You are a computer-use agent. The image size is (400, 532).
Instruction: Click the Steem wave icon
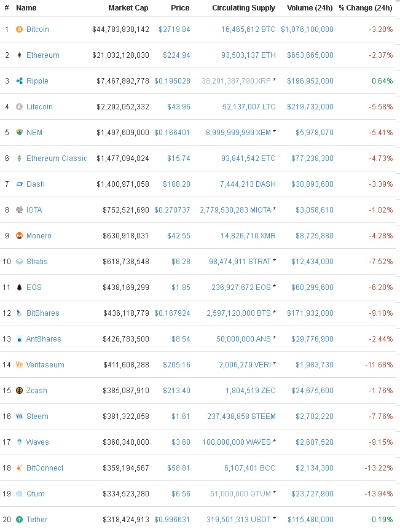[x=19, y=416]
